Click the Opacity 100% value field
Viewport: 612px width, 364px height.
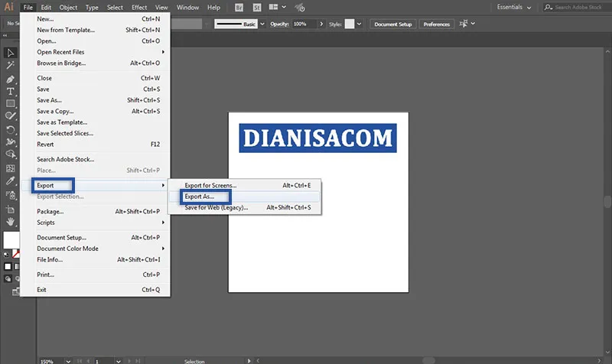click(x=304, y=24)
